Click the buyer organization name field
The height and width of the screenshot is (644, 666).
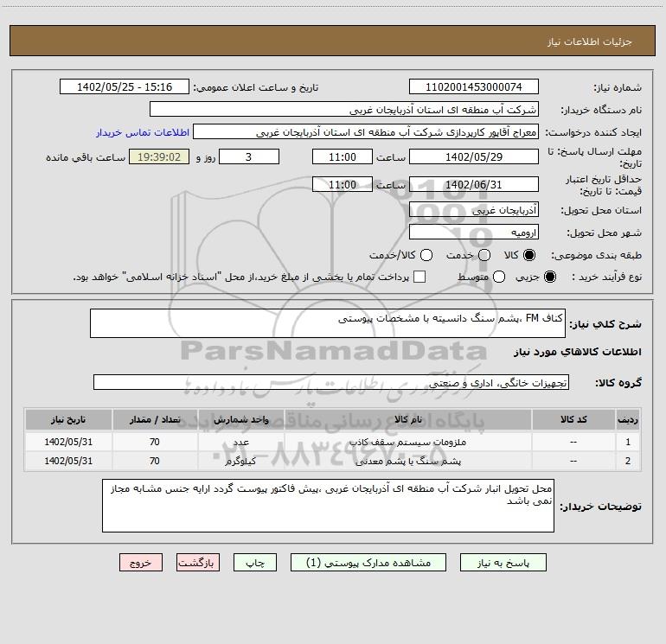(344, 110)
